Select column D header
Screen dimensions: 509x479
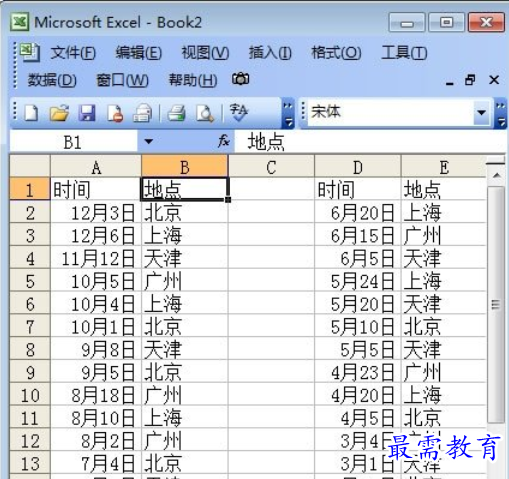(x=358, y=167)
